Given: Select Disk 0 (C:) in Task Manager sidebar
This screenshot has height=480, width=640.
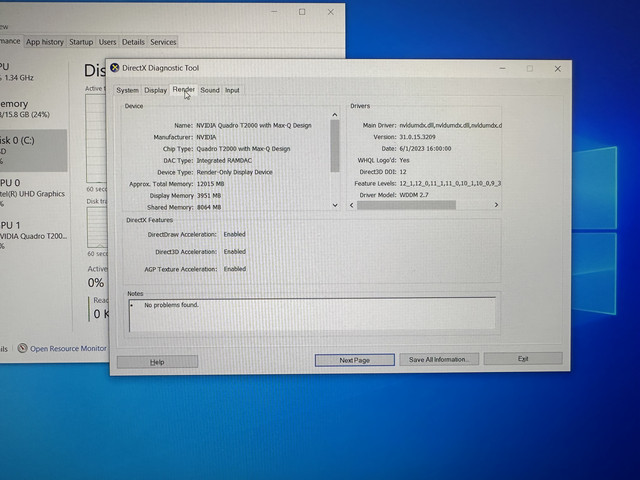Looking at the screenshot, I should 33,150.
